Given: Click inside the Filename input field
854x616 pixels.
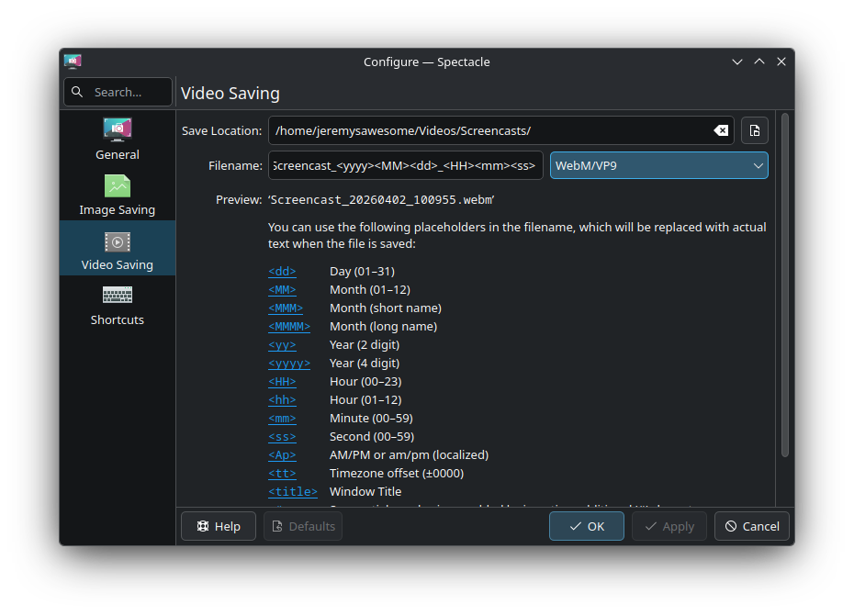Looking at the screenshot, I should (405, 165).
